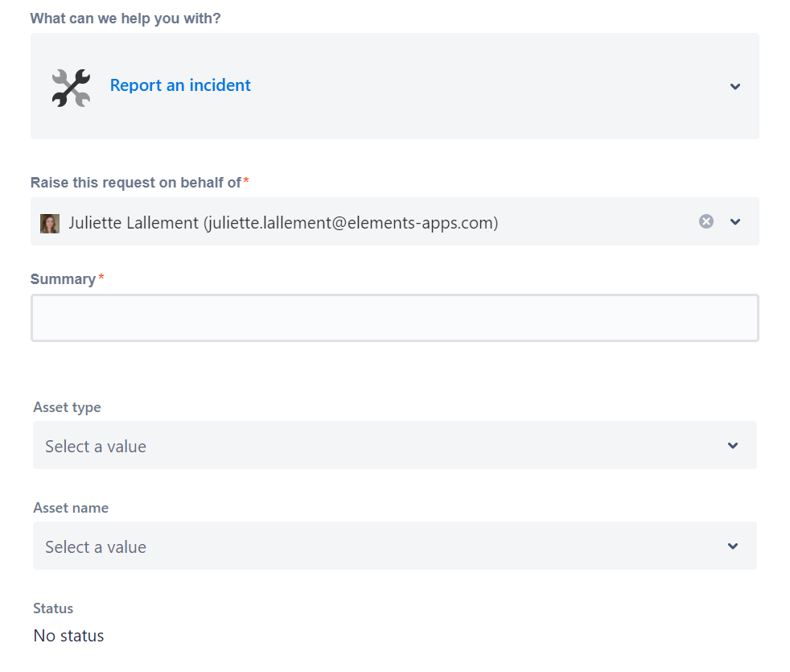Click the chevron on the Asset type field

733,444
